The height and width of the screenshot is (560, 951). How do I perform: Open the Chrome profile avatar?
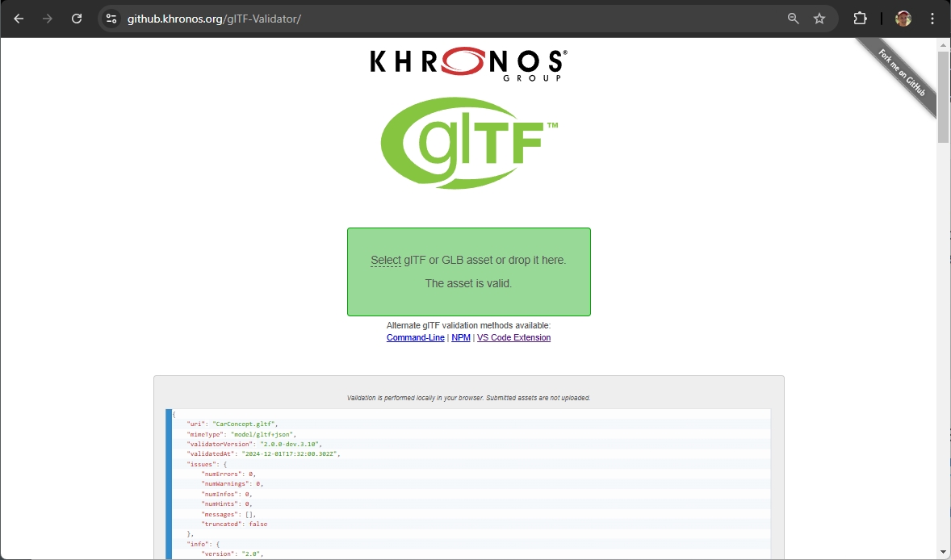[903, 19]
